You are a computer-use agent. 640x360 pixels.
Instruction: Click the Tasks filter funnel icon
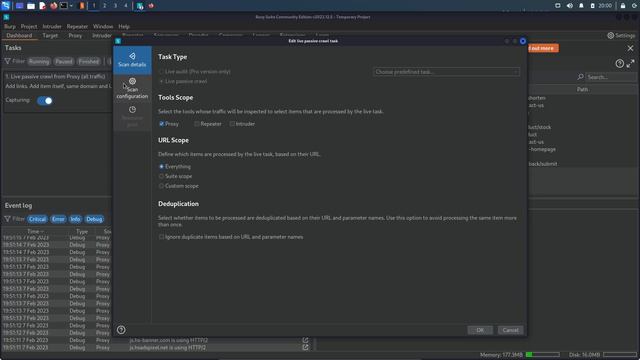tap(7, 61)
